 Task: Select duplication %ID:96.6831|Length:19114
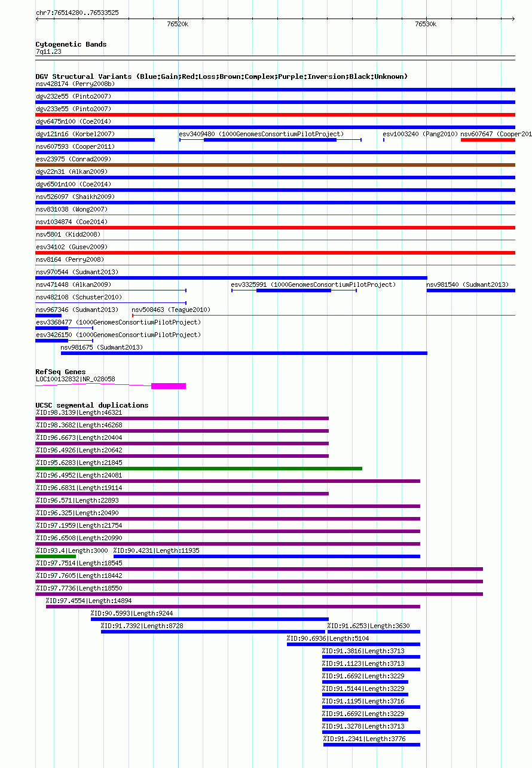point(79,488)
